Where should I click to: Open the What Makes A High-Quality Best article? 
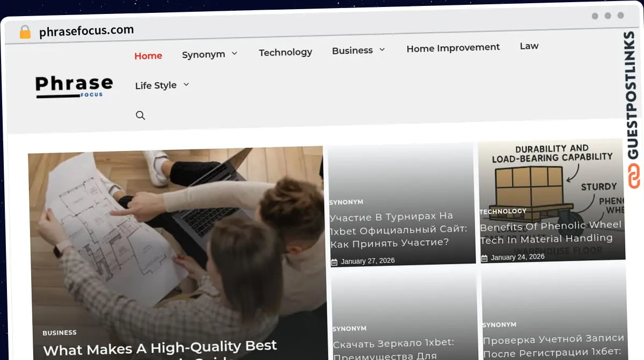(159, 346)
